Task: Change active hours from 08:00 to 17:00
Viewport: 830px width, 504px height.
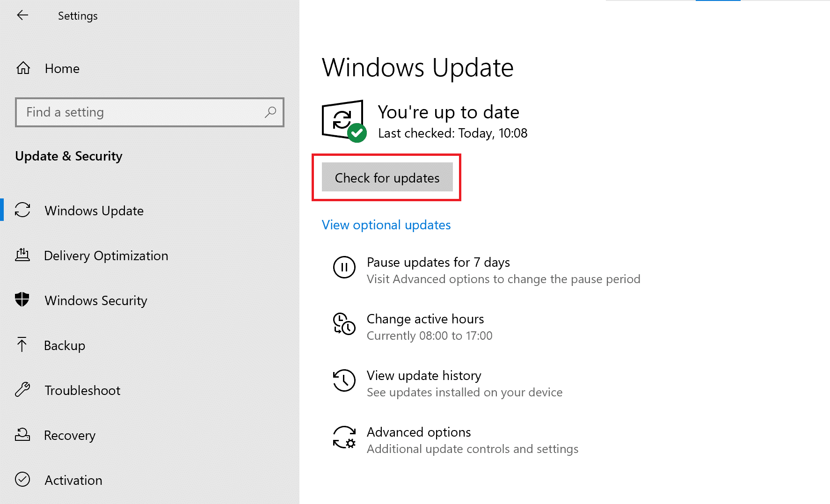Action: [425, 319]
